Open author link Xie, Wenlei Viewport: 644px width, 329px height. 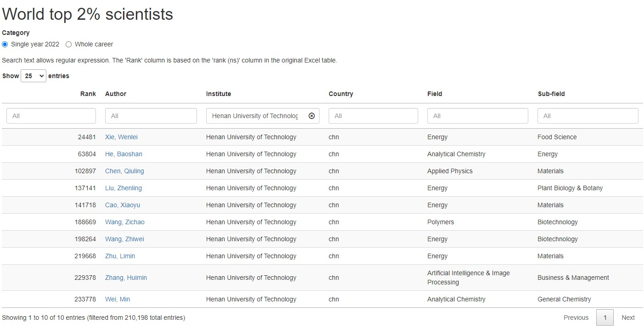[x=121, y=137]
